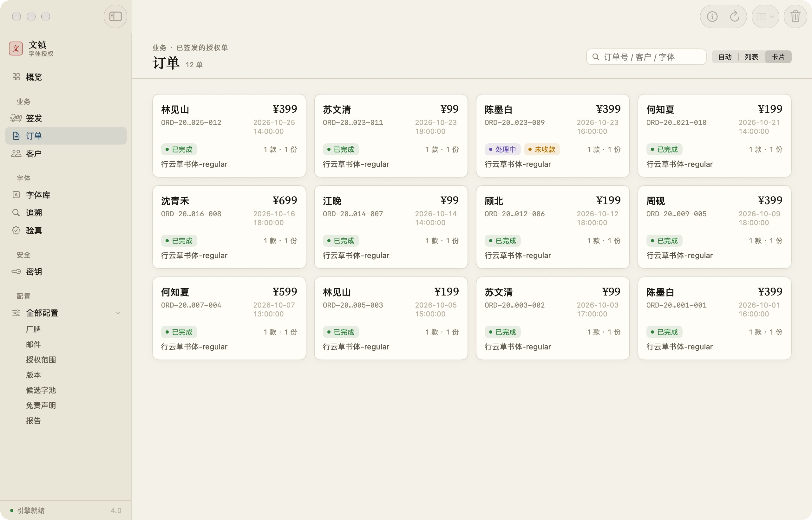Switch view mode to 列表
The height and width of the screenshot is (520, 812).
(751, 57)
